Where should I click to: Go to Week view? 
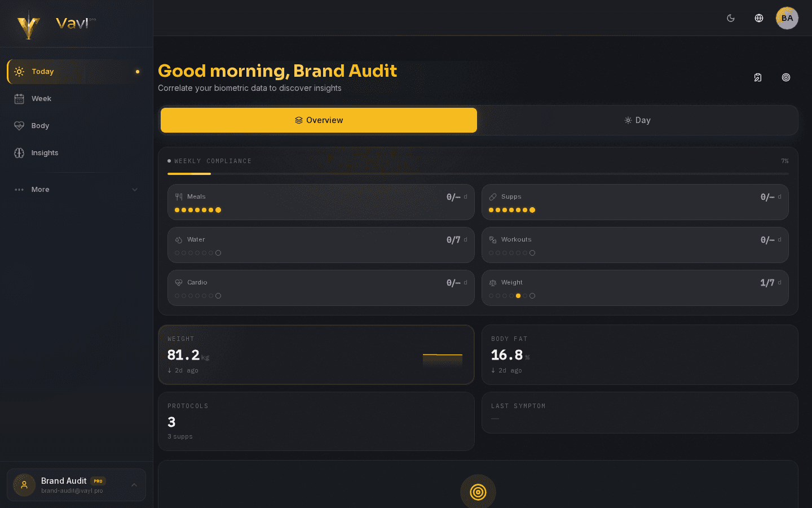tap(76, 99)
